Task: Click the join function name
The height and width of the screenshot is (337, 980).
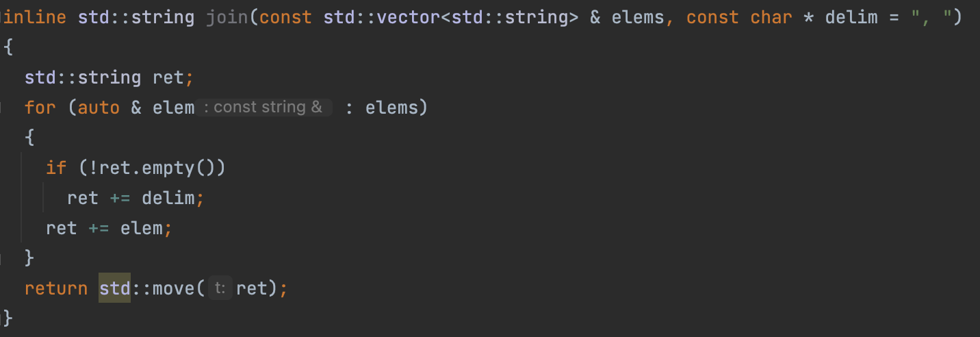Action: pyautogui.click(x=227, y=17)
